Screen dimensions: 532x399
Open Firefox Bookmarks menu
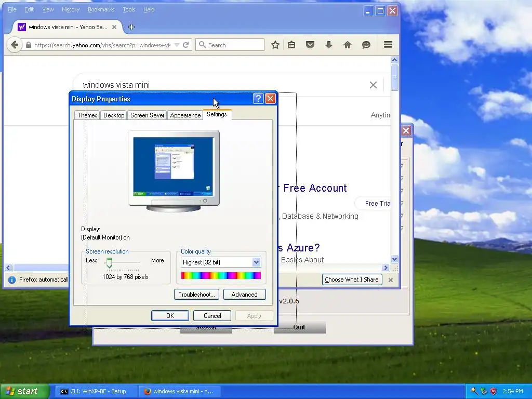(101, 9)
